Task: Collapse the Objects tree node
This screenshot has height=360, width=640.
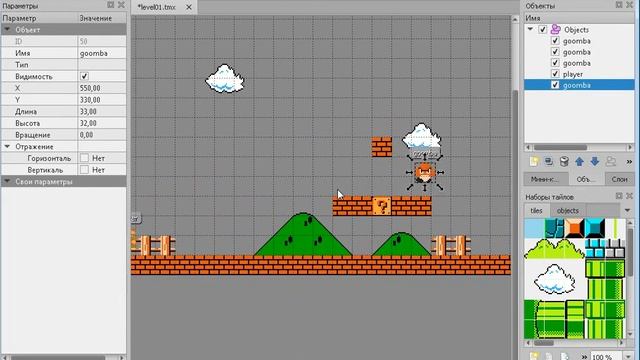Action: click(x=530, y=29)
